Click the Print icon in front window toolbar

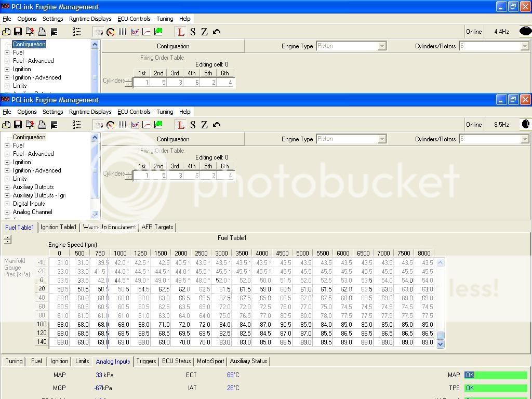click(x=42, y=125)
